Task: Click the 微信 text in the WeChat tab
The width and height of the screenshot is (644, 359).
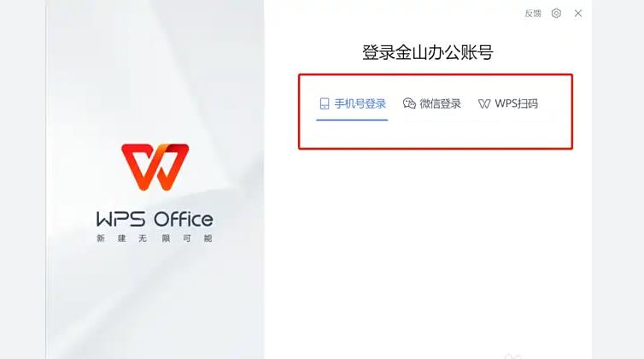Action: pos(430,103)
